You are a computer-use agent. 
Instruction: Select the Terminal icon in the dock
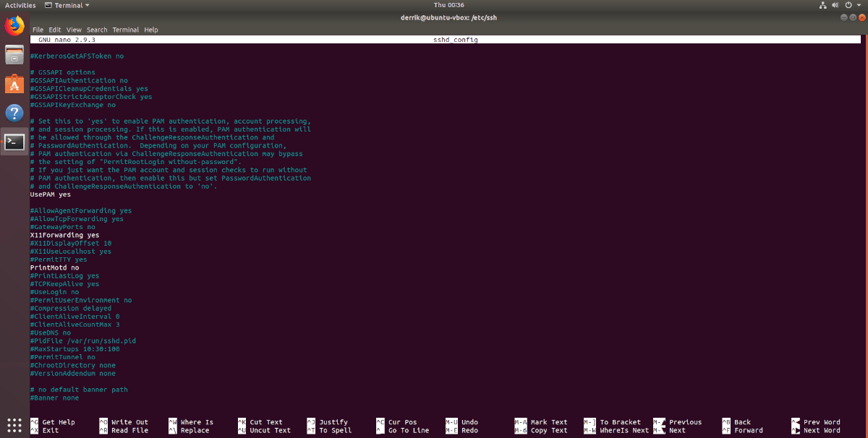pos(14,142)
